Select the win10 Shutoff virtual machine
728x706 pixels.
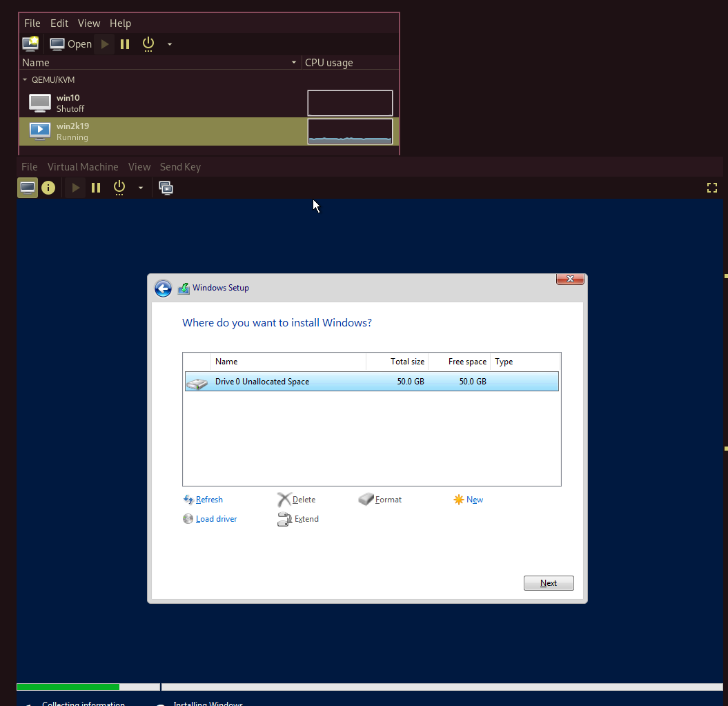coord(209,103)
